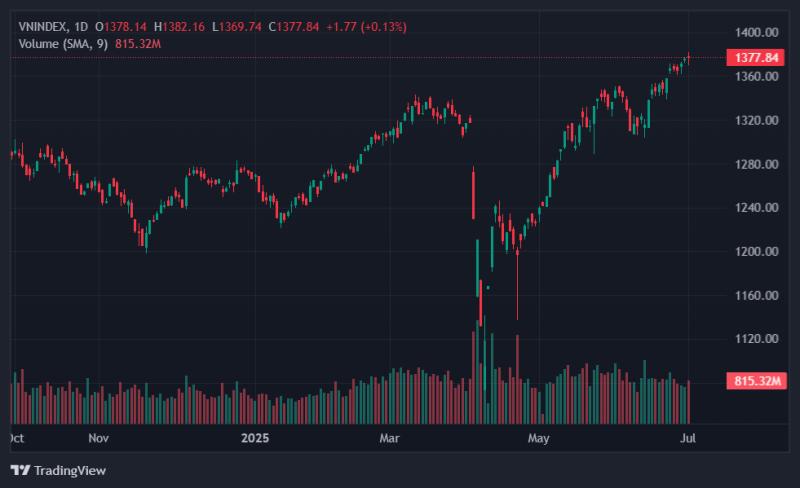Click the TradingView logo icon

point(20,470)
